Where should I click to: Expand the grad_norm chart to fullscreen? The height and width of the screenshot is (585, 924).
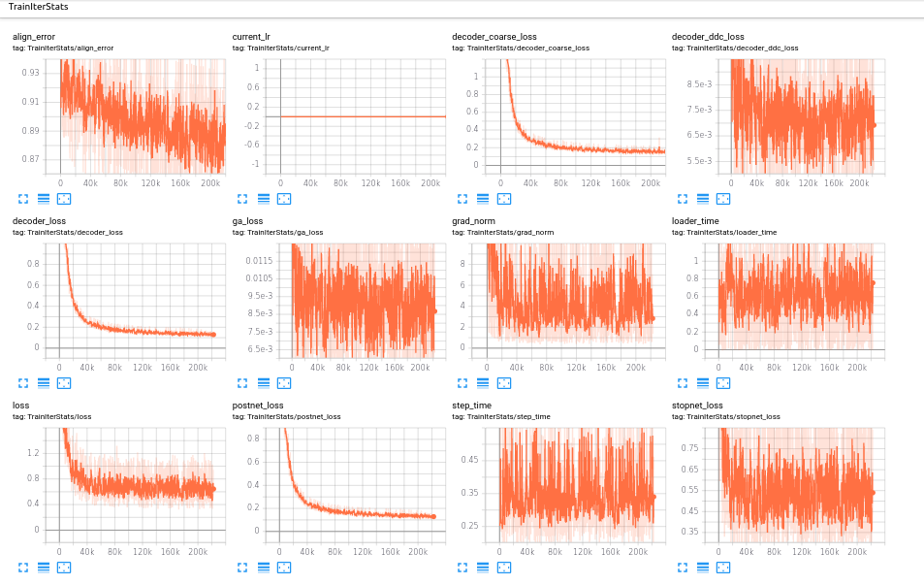tap(461, 382)
